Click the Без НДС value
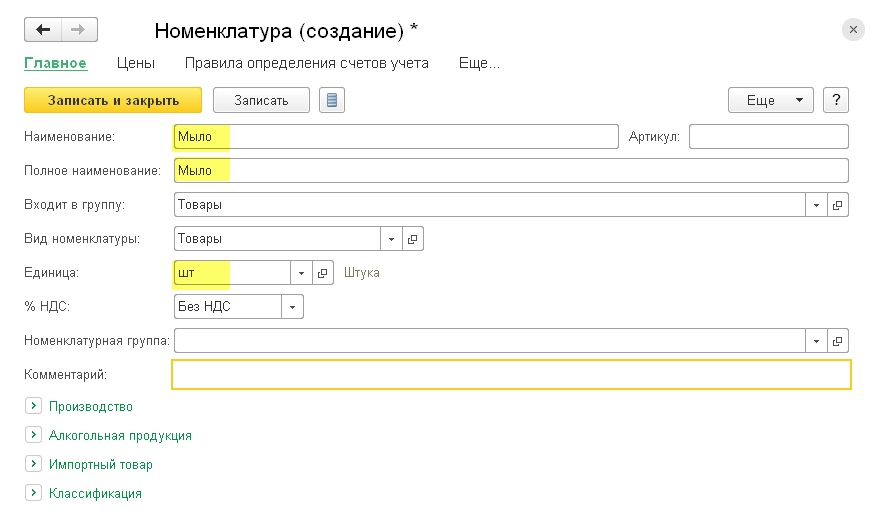This screenshot has height=516, width=895. pos(204,307)
